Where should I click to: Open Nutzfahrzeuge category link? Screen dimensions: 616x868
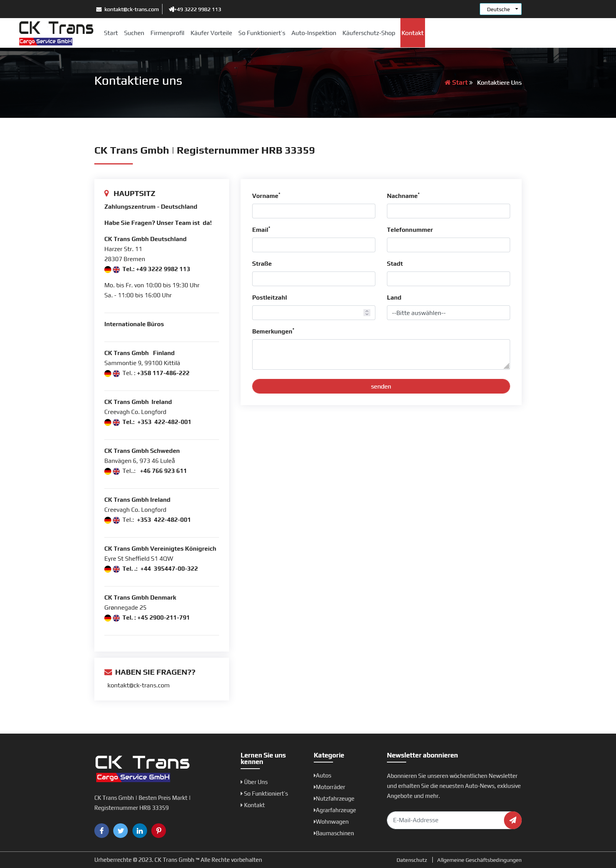(x=334, y=799)
